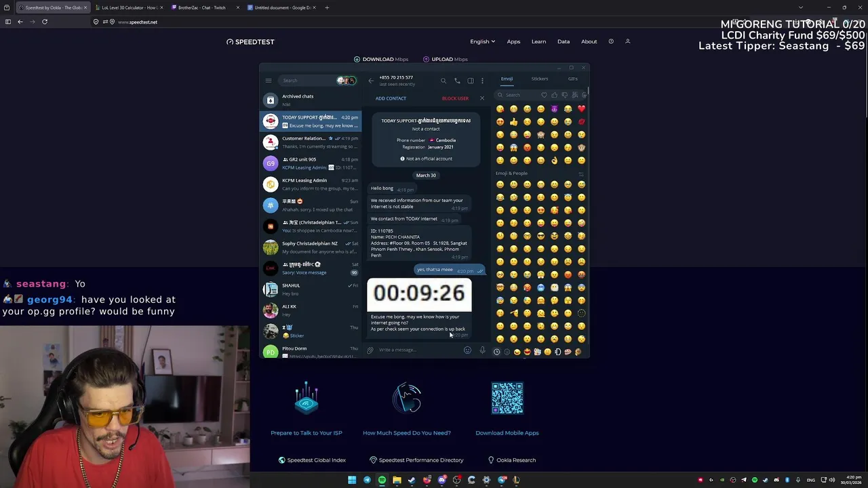This screenshot has height=488, width=868.
Task: Open KCPM Leasing Admin chat
Action: tap(311, 184)
